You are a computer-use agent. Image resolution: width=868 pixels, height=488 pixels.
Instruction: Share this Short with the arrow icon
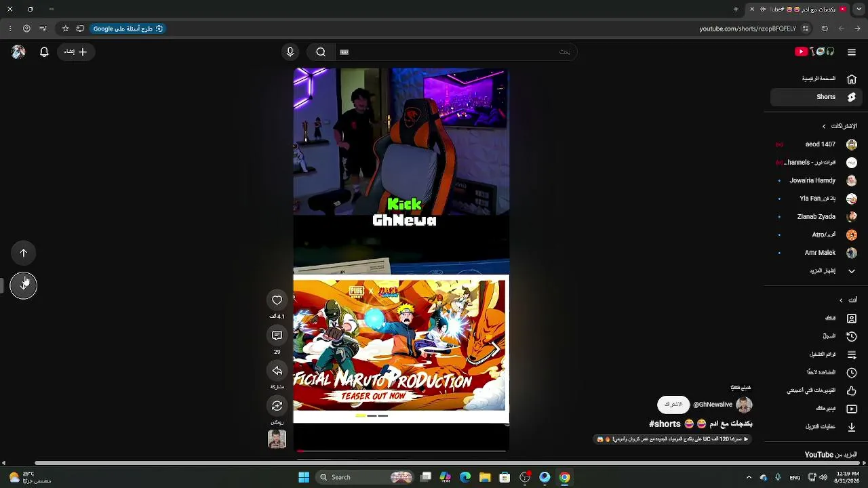[x=277, y=371]
